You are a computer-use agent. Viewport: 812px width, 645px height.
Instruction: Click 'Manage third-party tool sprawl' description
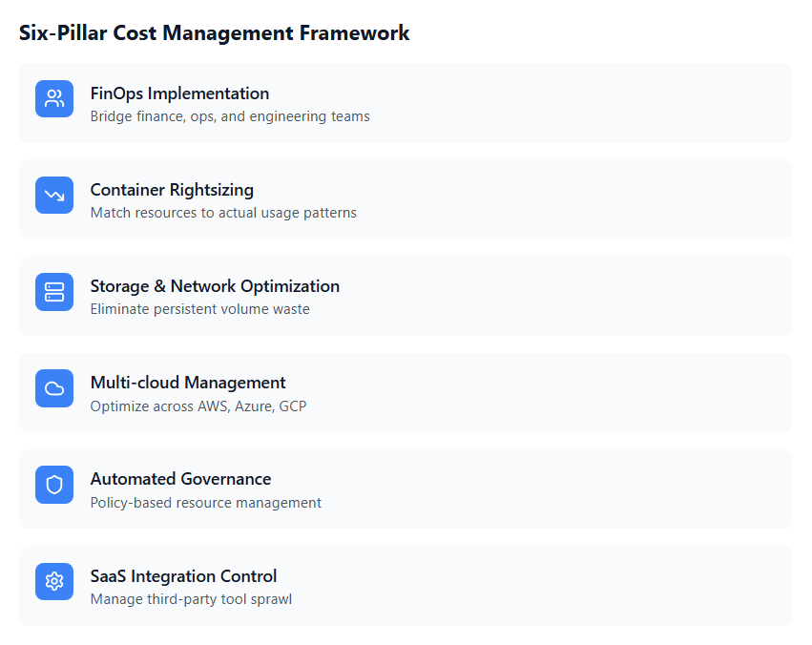pos(191,599)
